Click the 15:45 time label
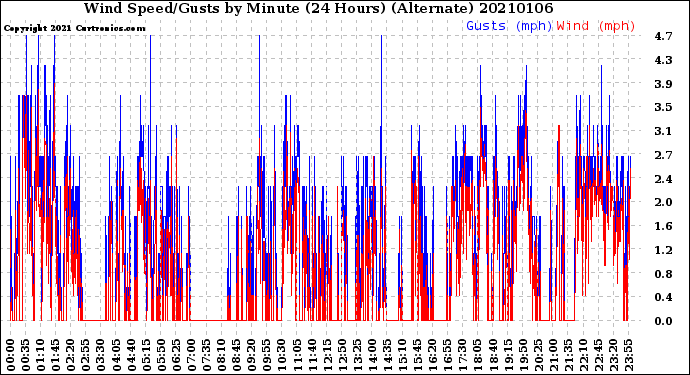The width and height of the screenshot is (690, 375). click(x=417, y=355)
